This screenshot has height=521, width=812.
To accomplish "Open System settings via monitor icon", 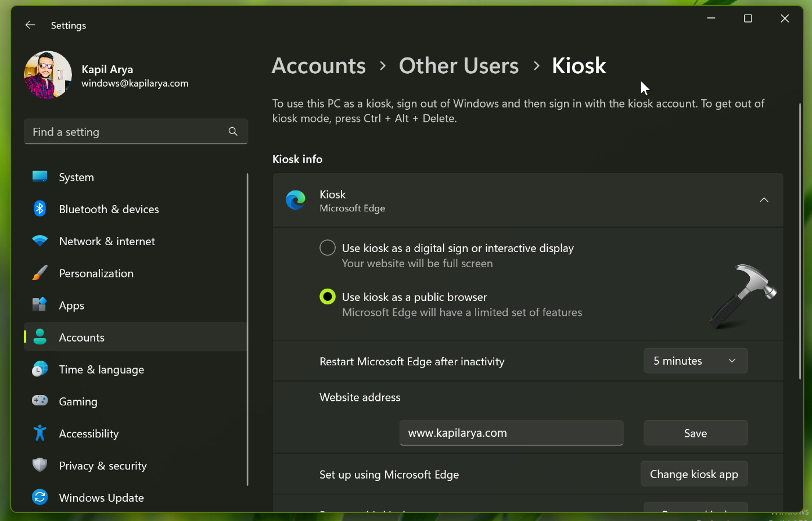I will click(39, 177).
